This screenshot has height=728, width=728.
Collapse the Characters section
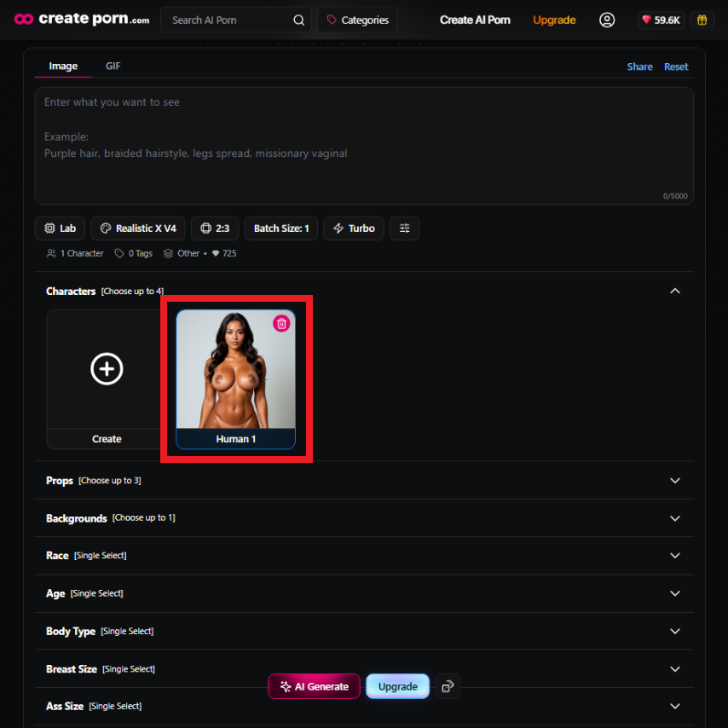coord(675,291)
